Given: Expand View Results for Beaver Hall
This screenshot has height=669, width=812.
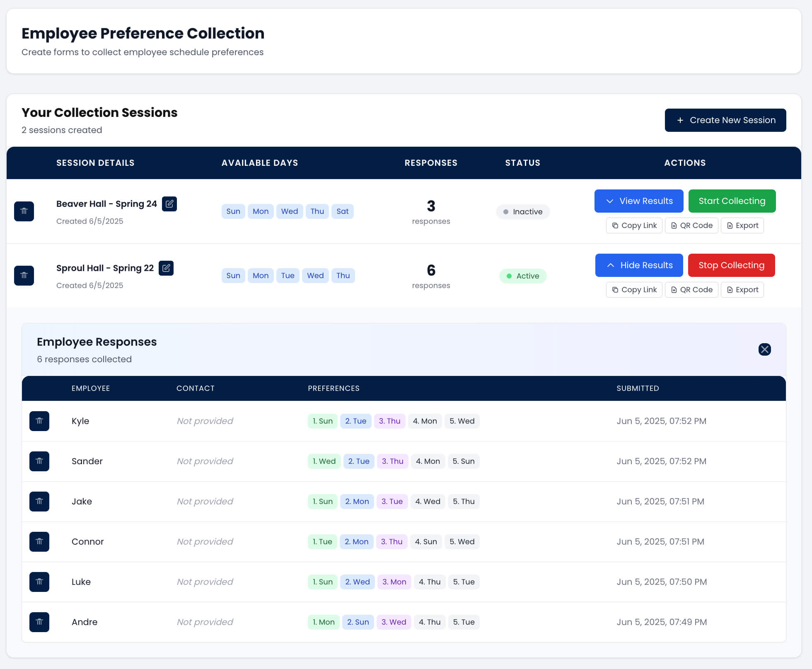Looking at the screenshot, I should coord(639,201).
